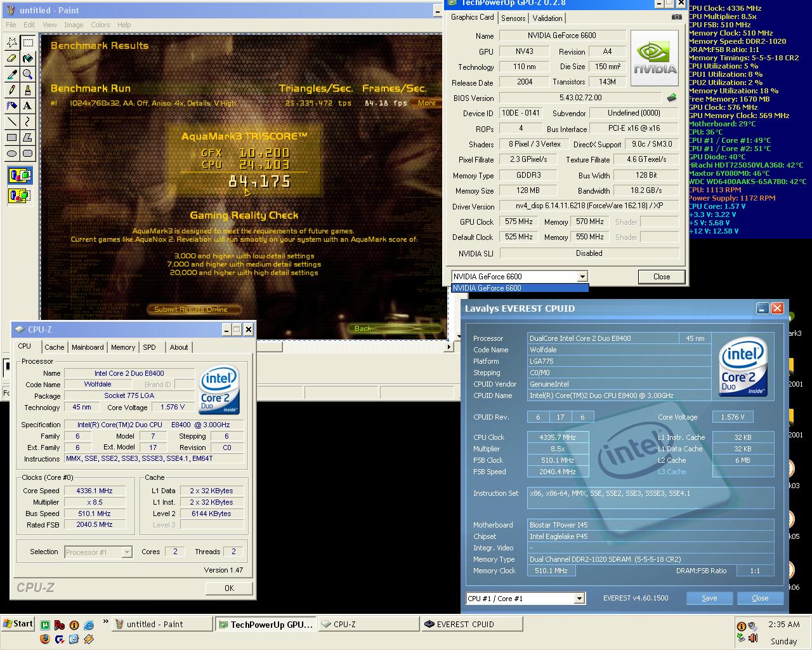Select the Airbrush spray tool

[12, 106]
